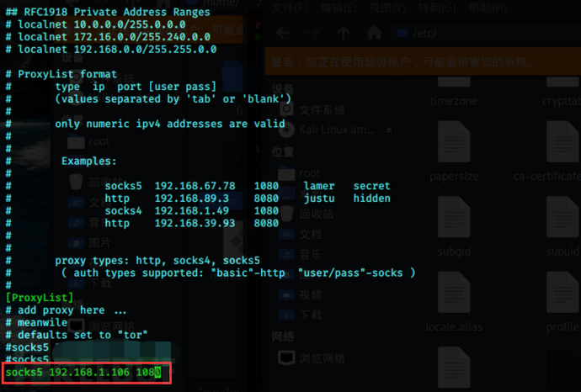Click the 'localnet 192.168.0.0/255.255.0.0' line
The image size is (581, 392).
coord(111,50)
